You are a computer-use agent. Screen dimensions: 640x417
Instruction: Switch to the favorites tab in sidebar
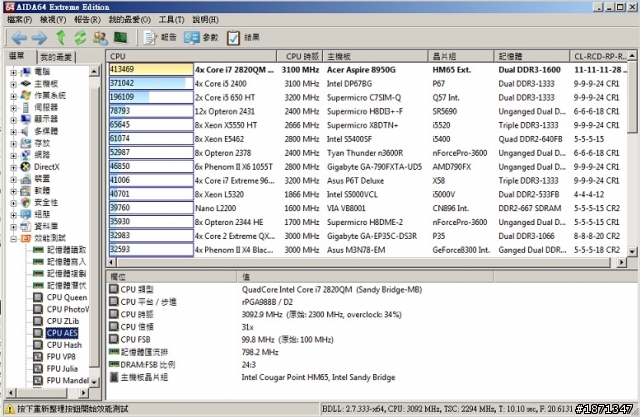(x=56, y=57)
